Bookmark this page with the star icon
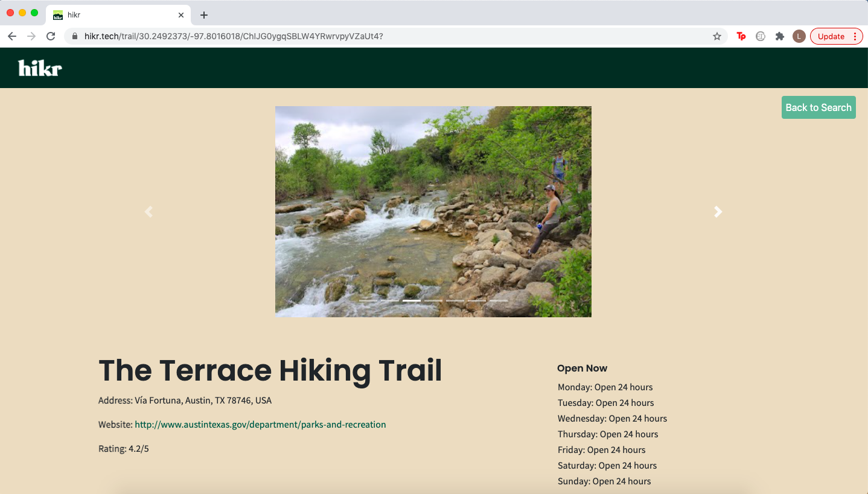 tap(717, 36)
